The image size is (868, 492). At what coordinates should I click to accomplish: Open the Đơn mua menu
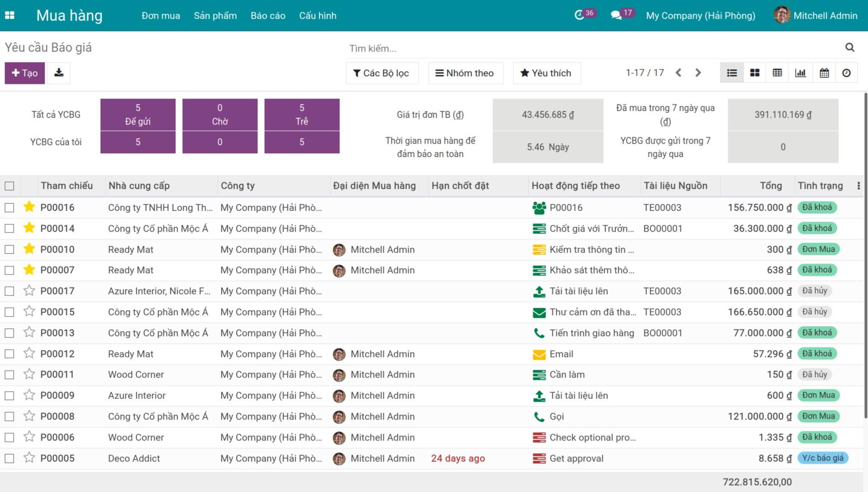(160, 16)
